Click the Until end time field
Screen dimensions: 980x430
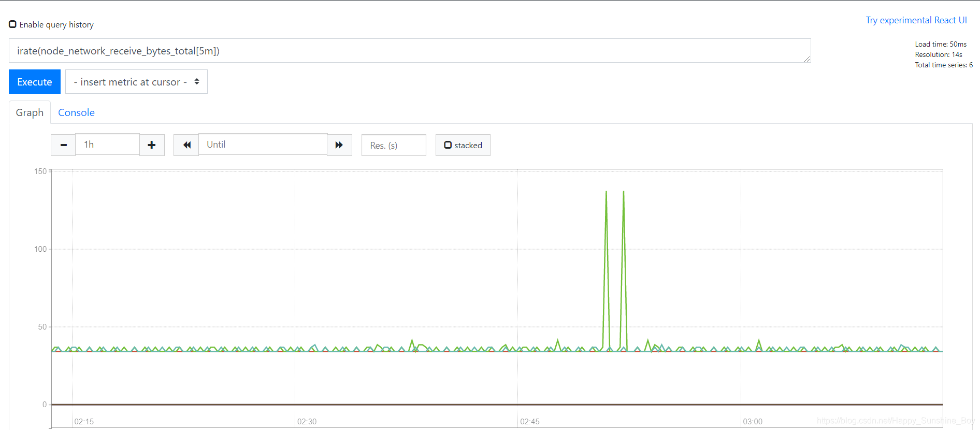click(x=263, y=145)
